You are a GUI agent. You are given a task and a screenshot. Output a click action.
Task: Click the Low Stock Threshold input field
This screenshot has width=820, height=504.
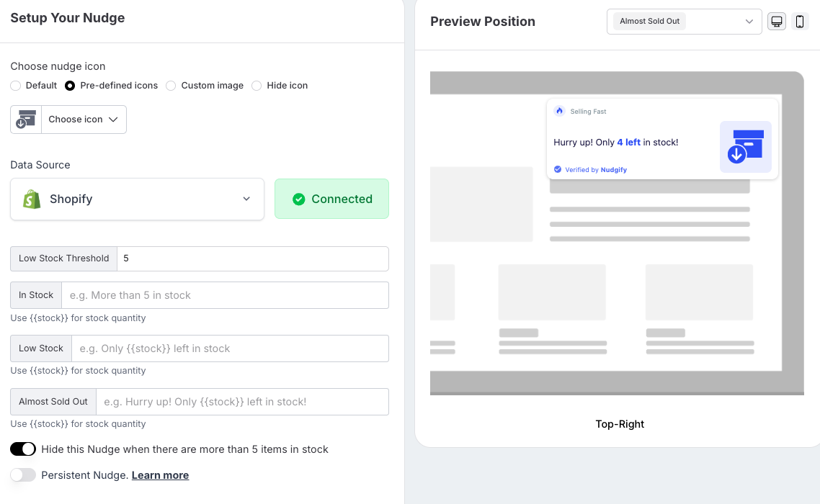coord(252,258)
